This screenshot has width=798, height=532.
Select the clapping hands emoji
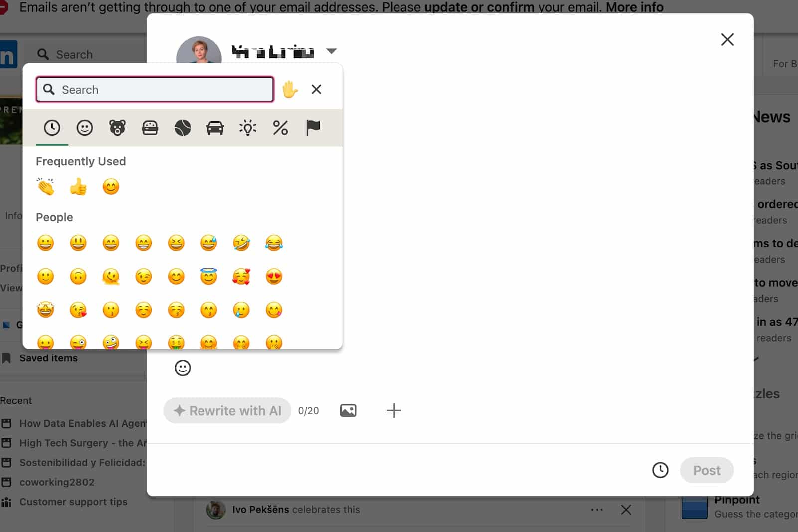tap(46, 187)
